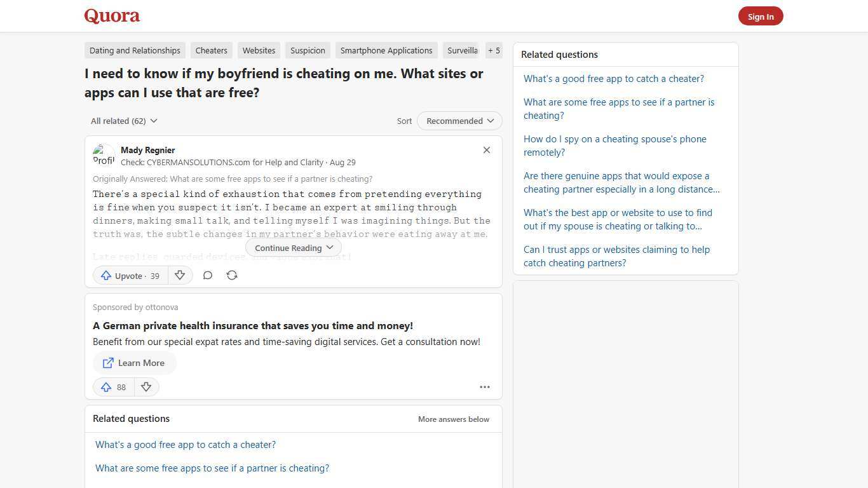Open the Recommended sort dropdown
Viewport: 868px width, 488px height.
point(459,121)
